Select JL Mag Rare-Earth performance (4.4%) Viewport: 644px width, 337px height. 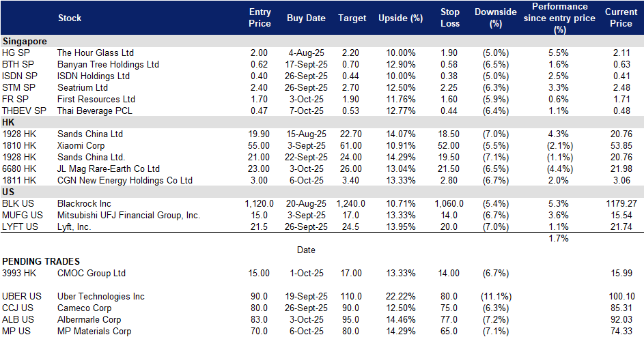tap(559, 168)
